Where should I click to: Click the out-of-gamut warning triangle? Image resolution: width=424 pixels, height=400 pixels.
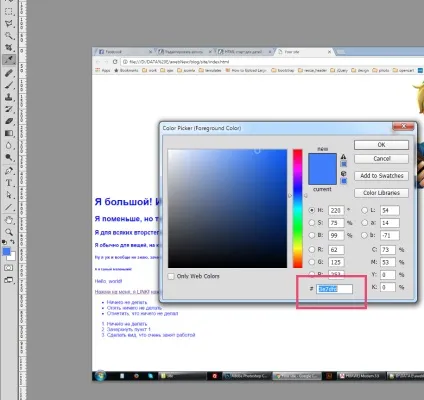343,157
